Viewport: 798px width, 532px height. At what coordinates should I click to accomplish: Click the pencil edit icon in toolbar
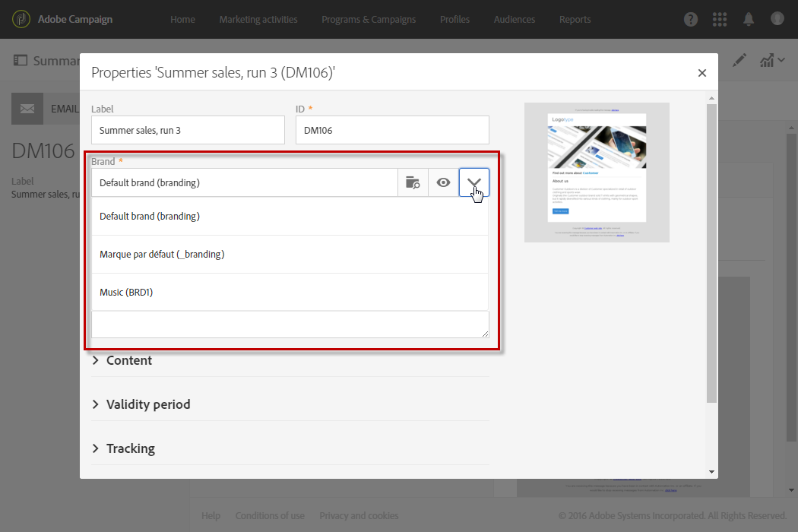click(x=739, y=61)
